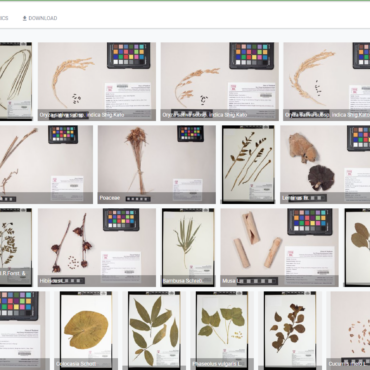Open the specimen captioned 'R.Forst. &'
The width and height of the screenshot is (370, 370).
16,247
